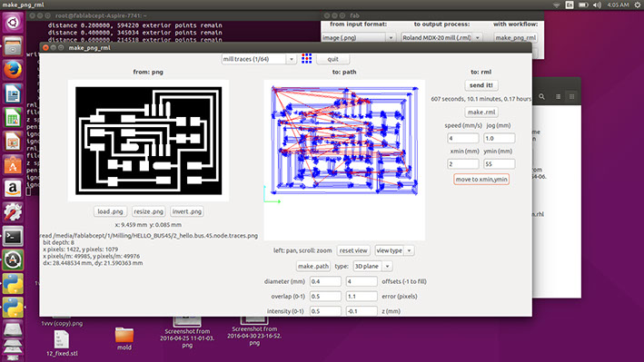Open the image (.png) input format dropdown
The height and width of the screenshot is (362, 644).
358,37
